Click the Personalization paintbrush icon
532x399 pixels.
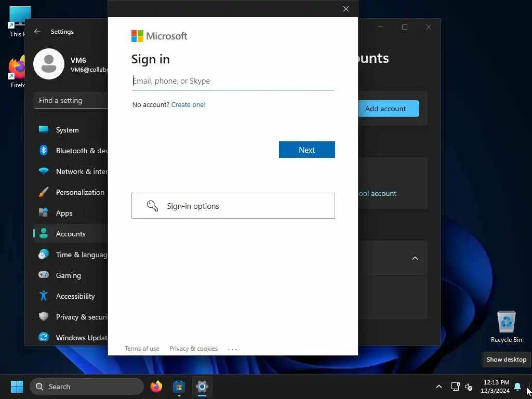point(44,192)
